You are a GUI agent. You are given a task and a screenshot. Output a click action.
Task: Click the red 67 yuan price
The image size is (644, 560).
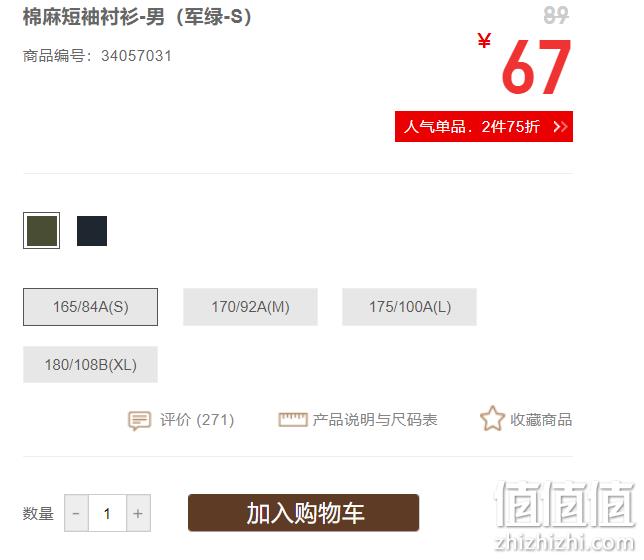tap(536, 66)
